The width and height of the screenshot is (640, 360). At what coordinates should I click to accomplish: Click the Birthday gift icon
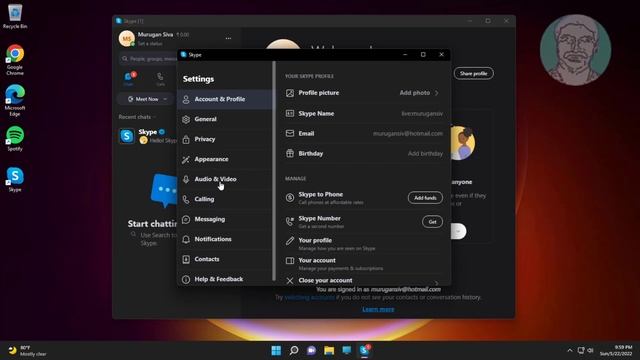point(290,153)
